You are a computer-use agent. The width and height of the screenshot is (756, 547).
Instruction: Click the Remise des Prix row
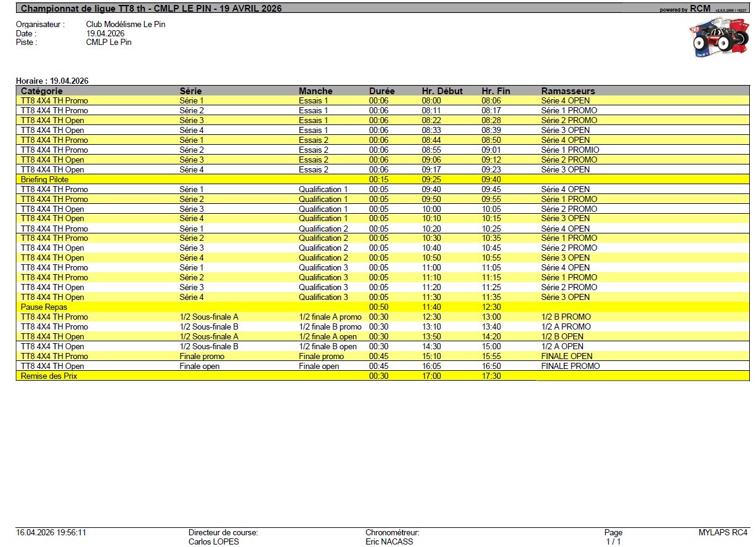(383, 376)
